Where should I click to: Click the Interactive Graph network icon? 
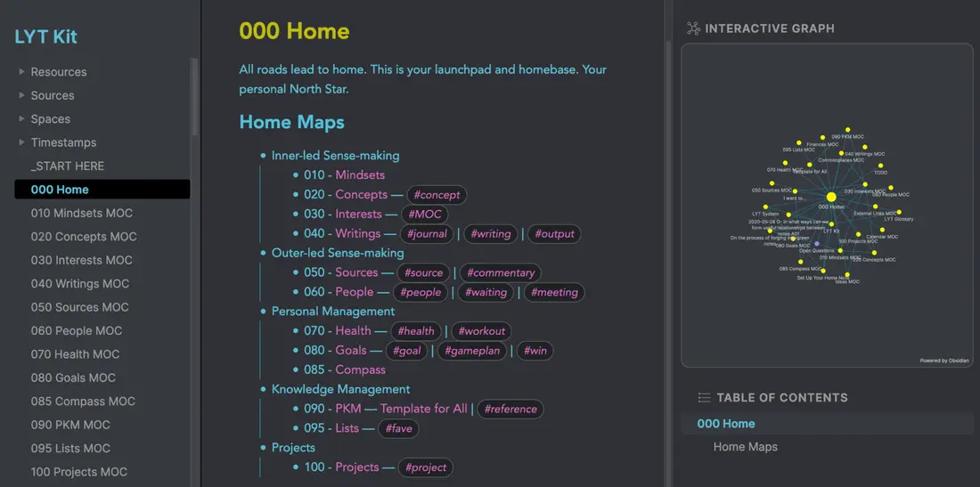click(693, 28)
